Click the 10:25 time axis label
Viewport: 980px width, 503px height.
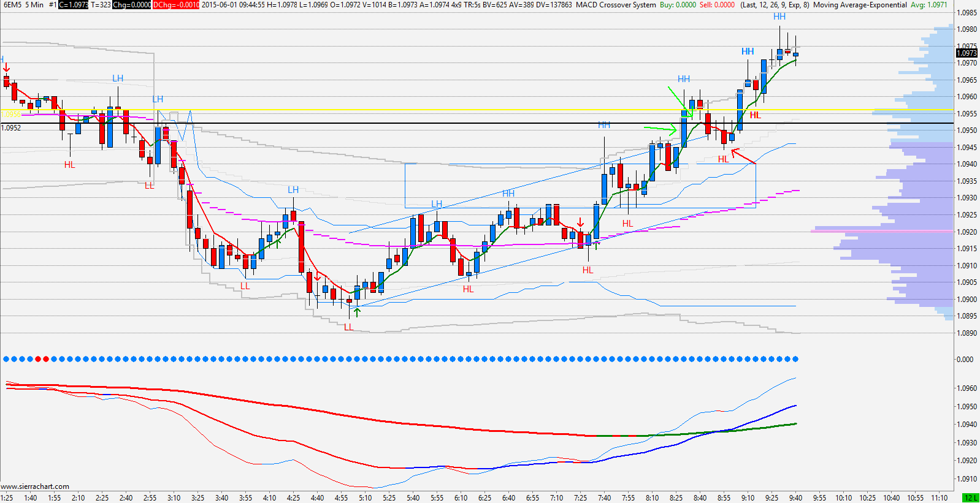pos(867,498)
